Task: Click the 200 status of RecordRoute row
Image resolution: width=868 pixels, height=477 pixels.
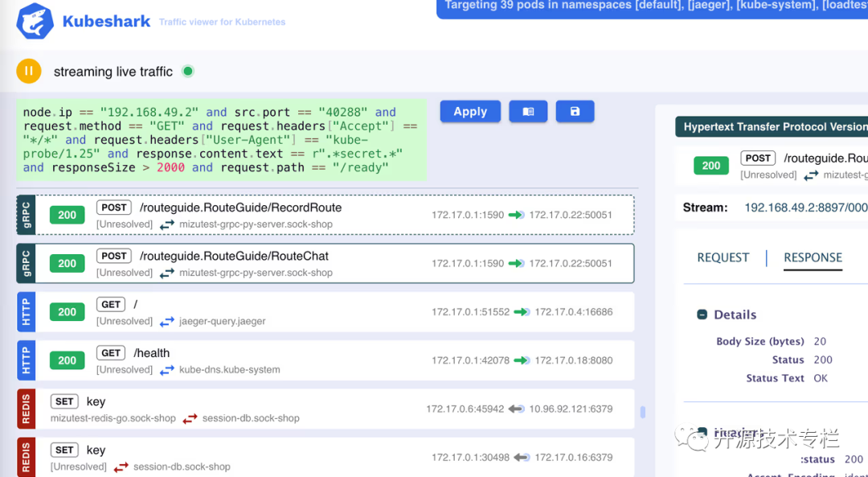Action: [x=67, y=215]
